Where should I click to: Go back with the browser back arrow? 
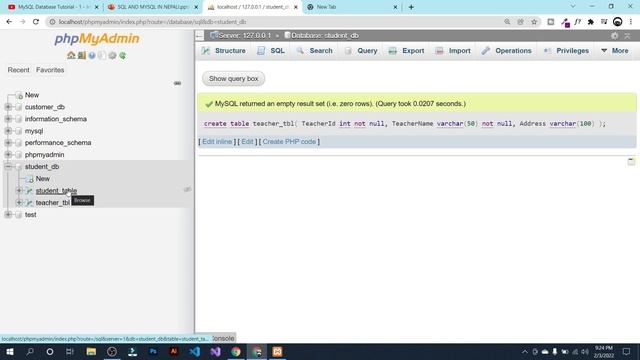coord(9,22)
